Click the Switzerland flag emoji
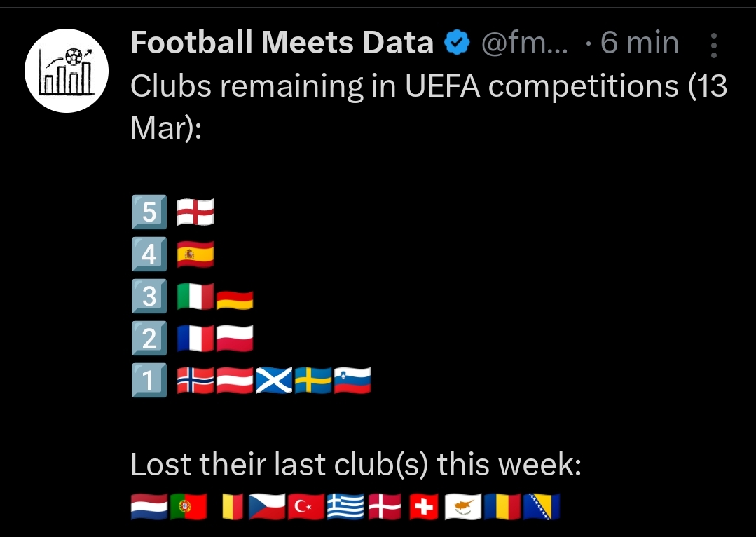Screen dimensions: 756x537 point(422,506)
